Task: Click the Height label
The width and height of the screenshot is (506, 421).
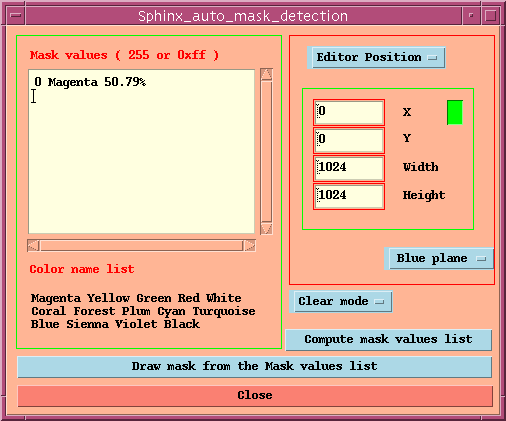Action: click(x=424, y=195)
